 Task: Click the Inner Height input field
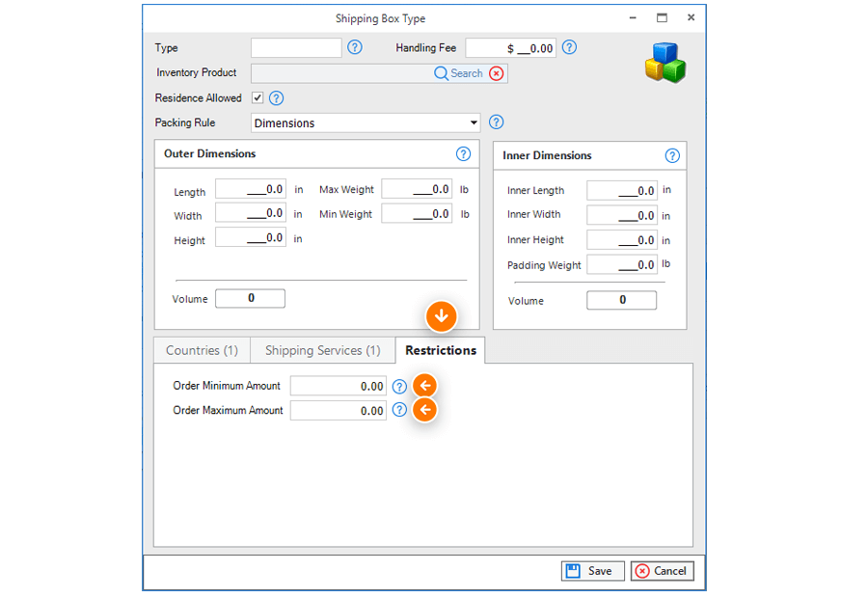pyautogui.click(x=622, y=240)
